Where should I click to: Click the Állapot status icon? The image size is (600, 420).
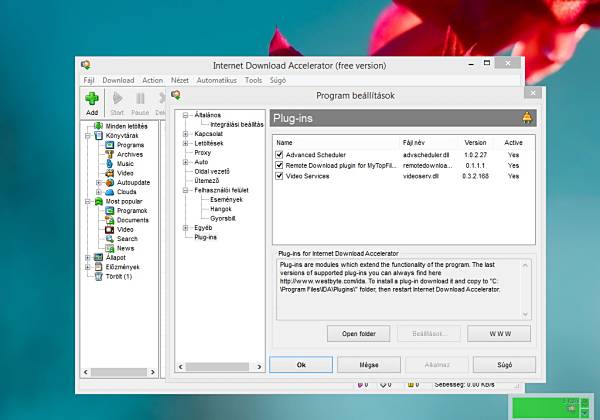coord(98,257)
